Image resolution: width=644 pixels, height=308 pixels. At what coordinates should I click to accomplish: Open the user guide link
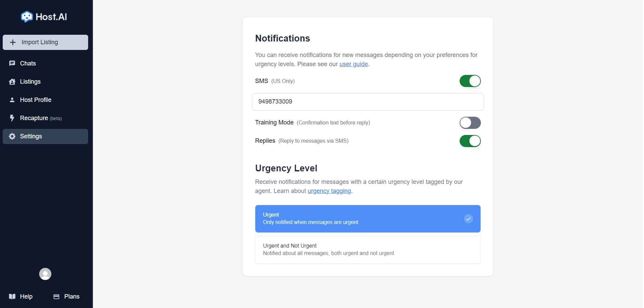pyautogui.click(x=353, y=64)
